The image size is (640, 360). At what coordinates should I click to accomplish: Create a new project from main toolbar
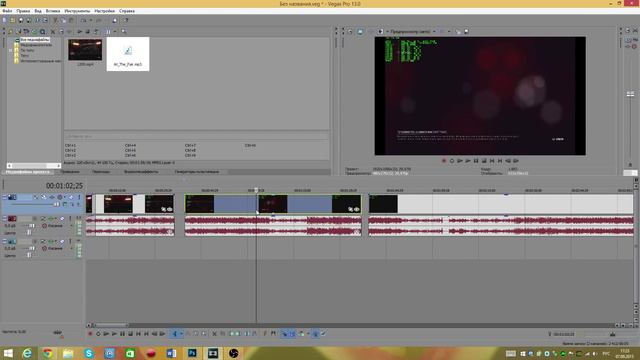(4, 20)
